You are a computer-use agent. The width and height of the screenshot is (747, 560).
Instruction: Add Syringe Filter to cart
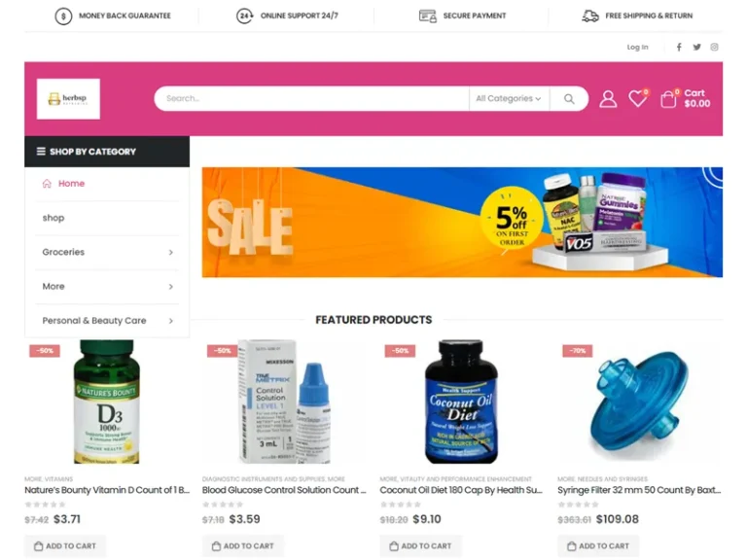[598, 545]
